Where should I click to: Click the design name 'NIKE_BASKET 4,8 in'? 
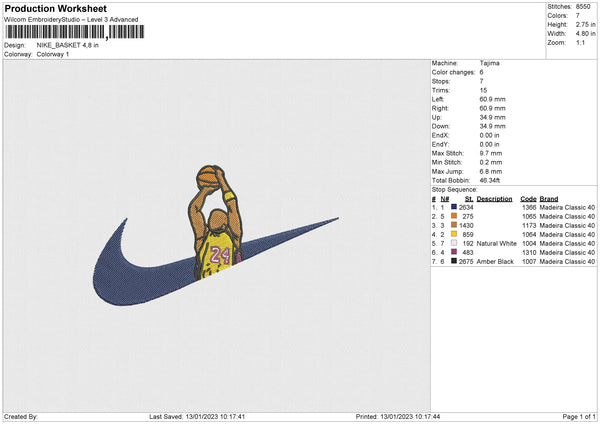tap(68, 45)
